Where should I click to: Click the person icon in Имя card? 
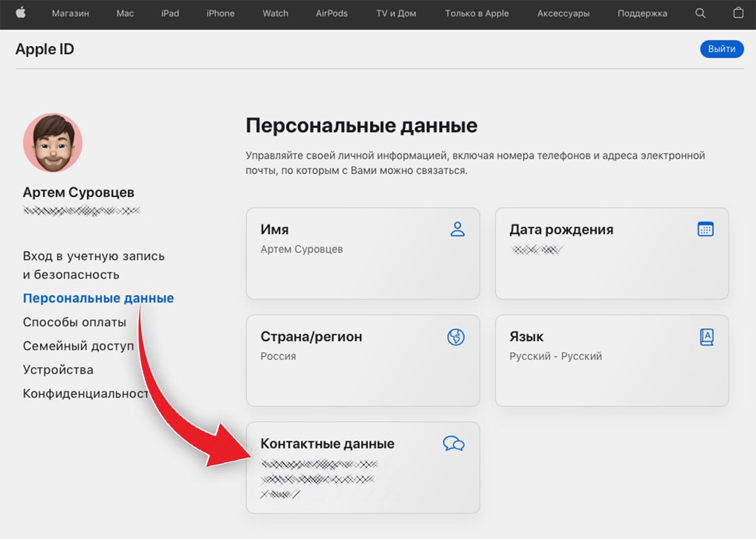pos(457,229)
